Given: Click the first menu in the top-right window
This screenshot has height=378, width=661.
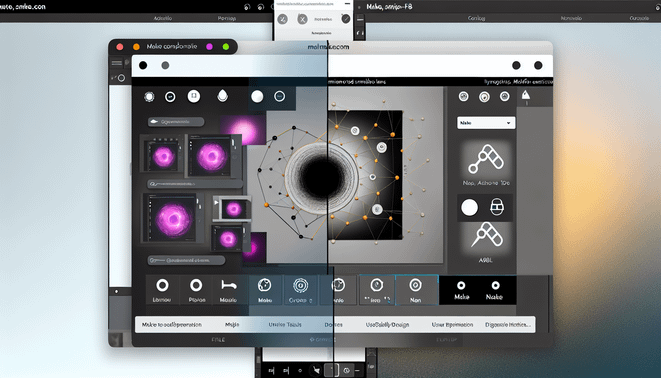Looking at the screenshot, I should (x=476, y=18).
